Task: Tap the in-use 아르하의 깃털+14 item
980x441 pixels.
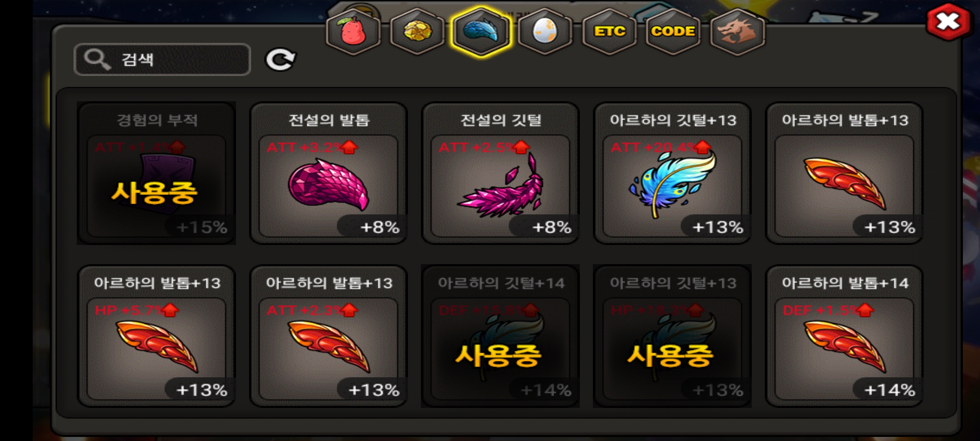Action: point(501,336)
